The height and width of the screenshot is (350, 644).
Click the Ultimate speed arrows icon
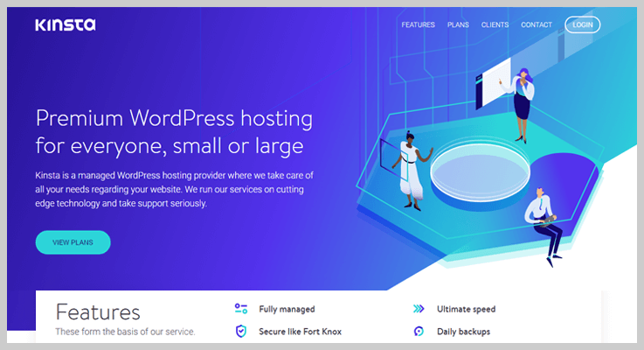click(x=419, y=309)
